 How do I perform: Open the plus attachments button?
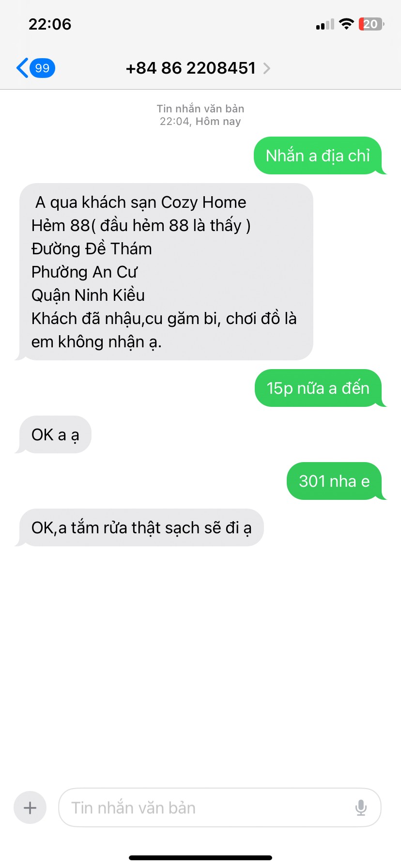point(30,807)
